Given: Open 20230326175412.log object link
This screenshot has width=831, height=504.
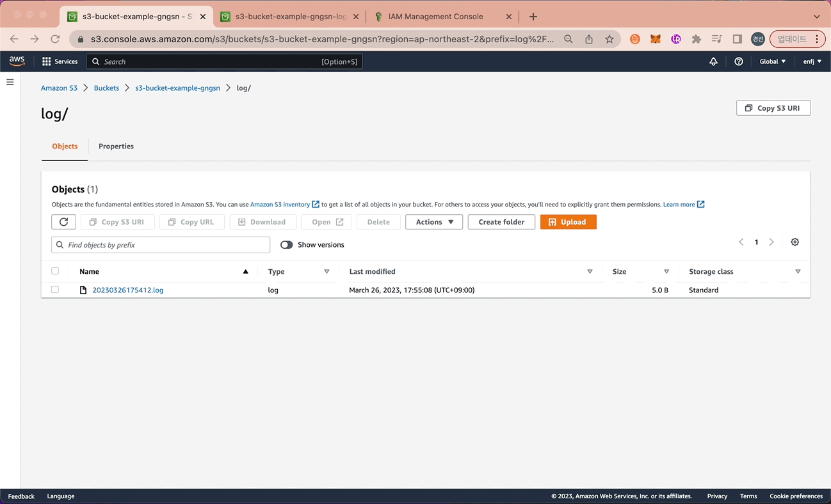Looking at the screenshot, I should click(128, 290).
